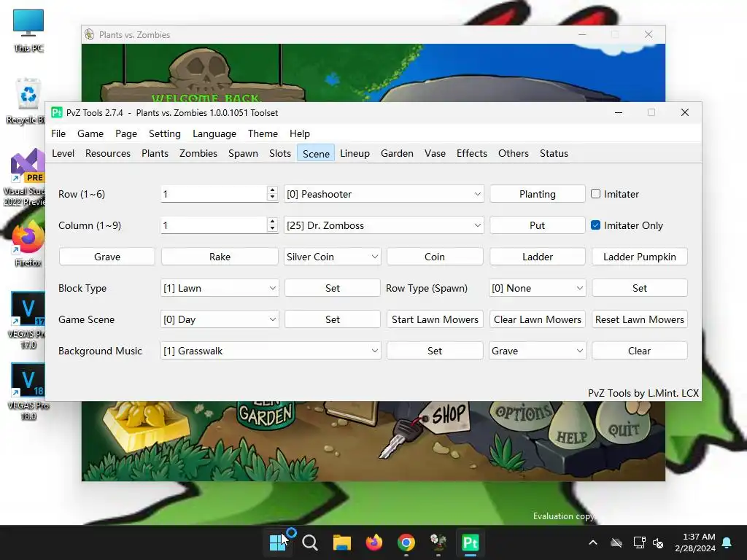747x560 pixels.
Task: Switch to the Zombies tab
Action: (x=198, y=153)
